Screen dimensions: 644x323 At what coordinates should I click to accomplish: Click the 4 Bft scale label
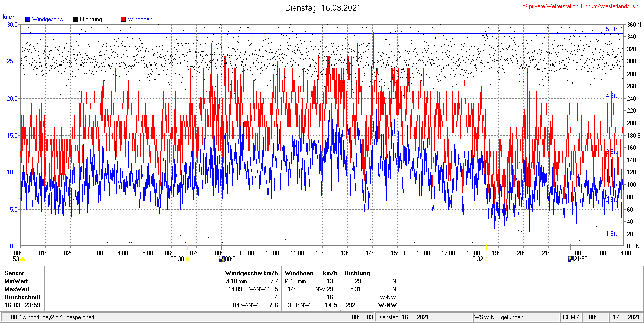coord(611,95)
